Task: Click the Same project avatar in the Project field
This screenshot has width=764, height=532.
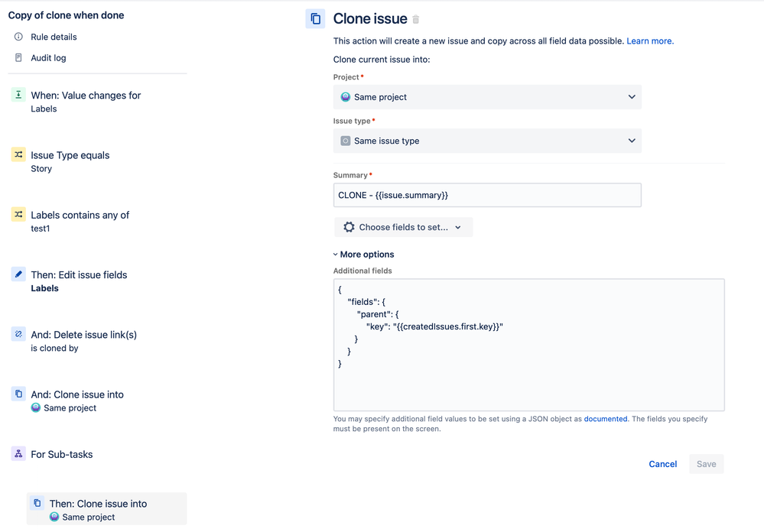Action: point(346,97)
